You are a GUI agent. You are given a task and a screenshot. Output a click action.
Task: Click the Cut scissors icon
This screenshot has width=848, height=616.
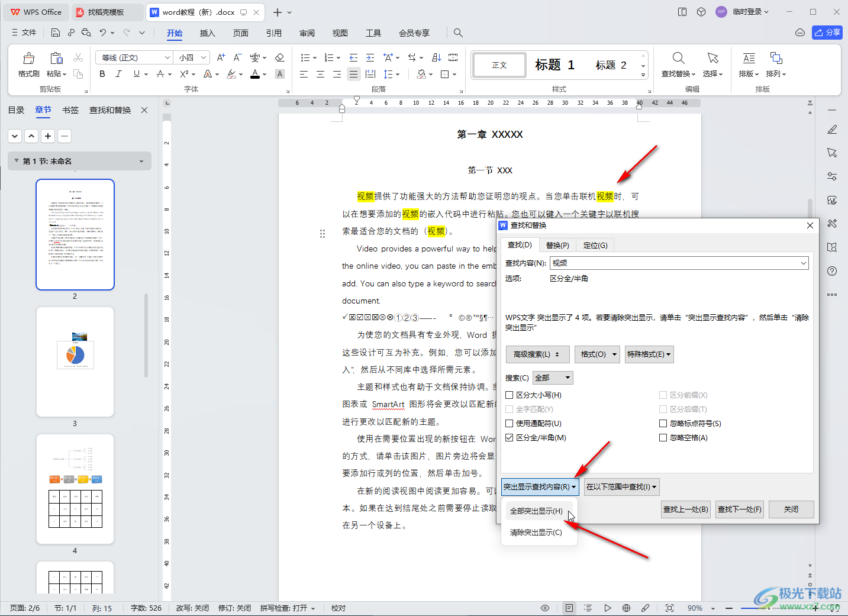[78, 57]
